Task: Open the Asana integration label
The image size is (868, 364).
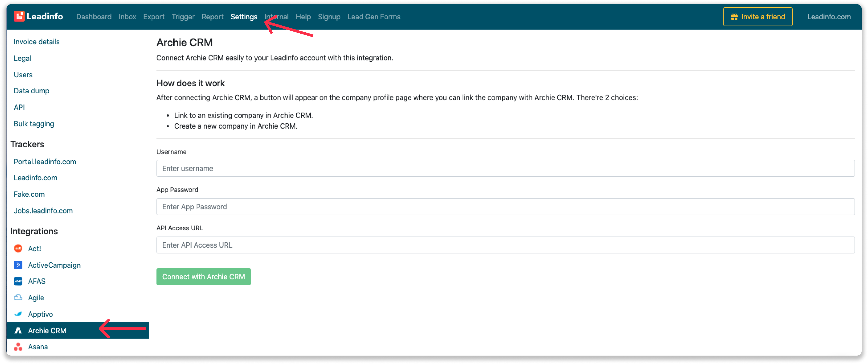Action: pyautogui.click(x=38, y=347)
